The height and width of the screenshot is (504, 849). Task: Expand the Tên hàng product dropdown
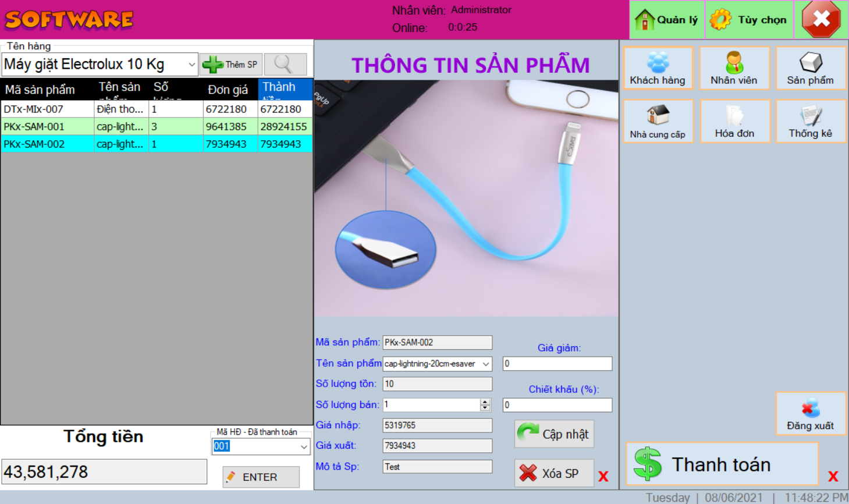coord(191,64)
